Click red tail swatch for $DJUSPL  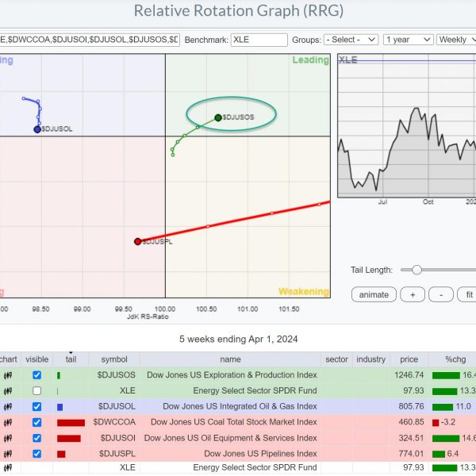click(61, 454)
